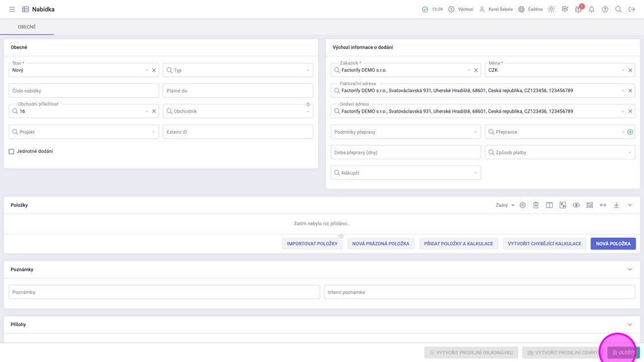
Task: Click the help question mark icon
Action: 605,9
